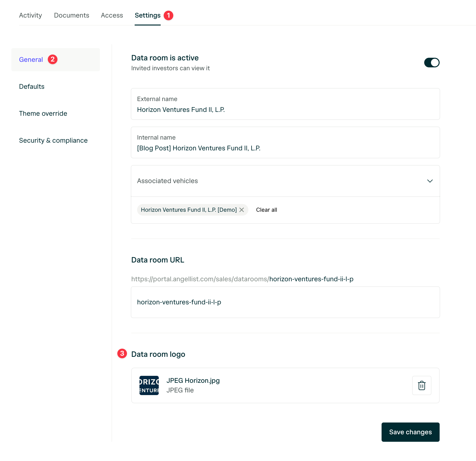
Task: Remove the Horizon Ventures Fund II, L.P. [Demo] vehicle
Action: tap(242, 210)
